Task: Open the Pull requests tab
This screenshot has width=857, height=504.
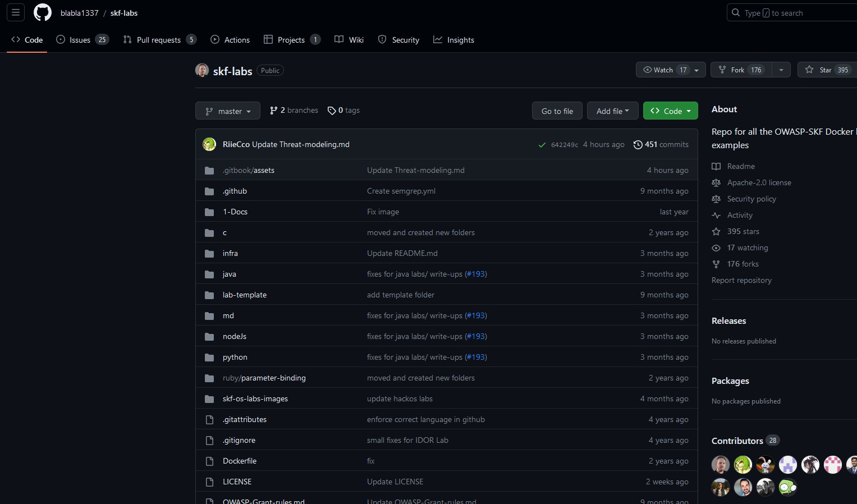Action: pos(160,40)
